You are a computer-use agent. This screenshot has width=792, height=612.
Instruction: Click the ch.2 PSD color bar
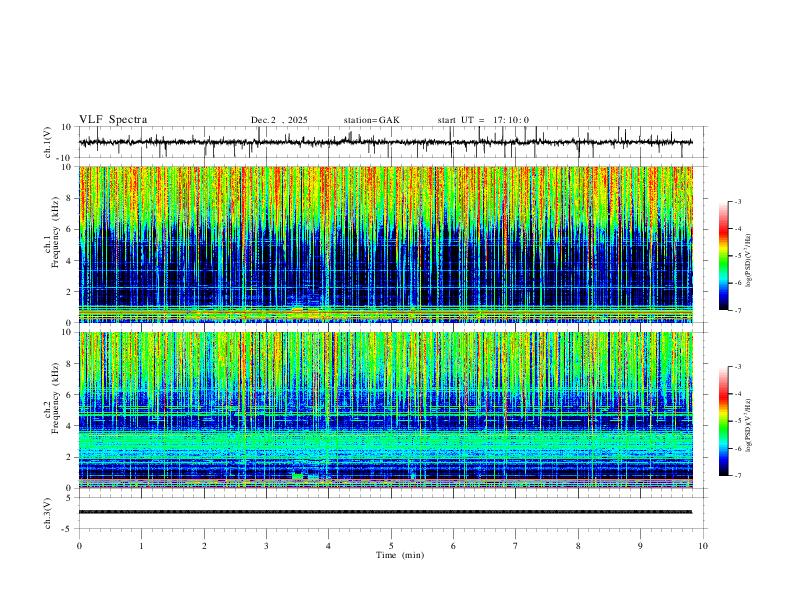point(724,421)
